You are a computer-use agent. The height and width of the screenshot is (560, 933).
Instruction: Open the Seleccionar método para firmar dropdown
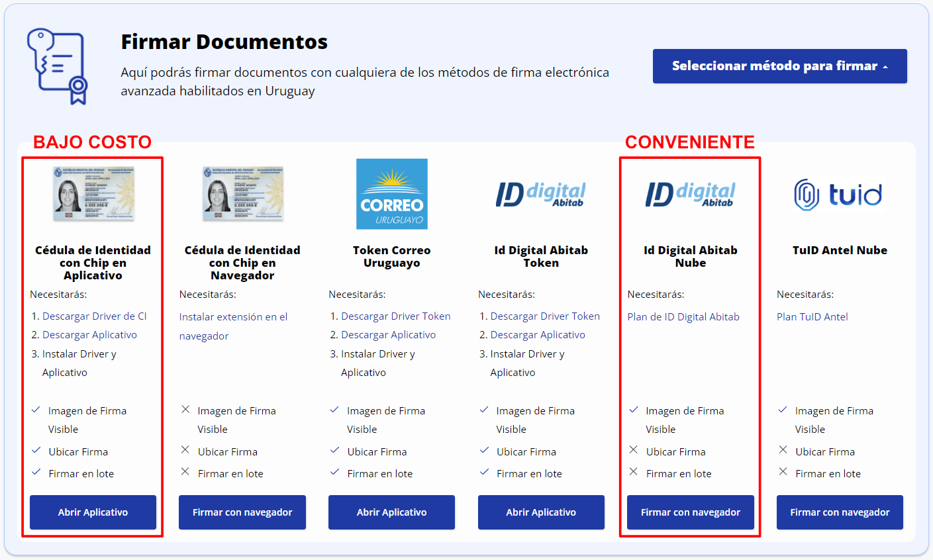pos(779,66)
